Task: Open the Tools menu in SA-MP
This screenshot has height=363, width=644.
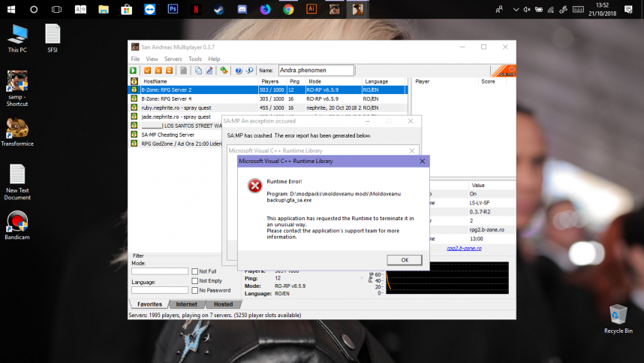Action: pyautogui.click(x=195, y=59)
